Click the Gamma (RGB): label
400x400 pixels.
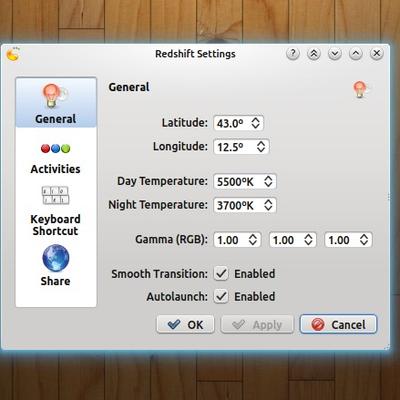pos(171,240)
